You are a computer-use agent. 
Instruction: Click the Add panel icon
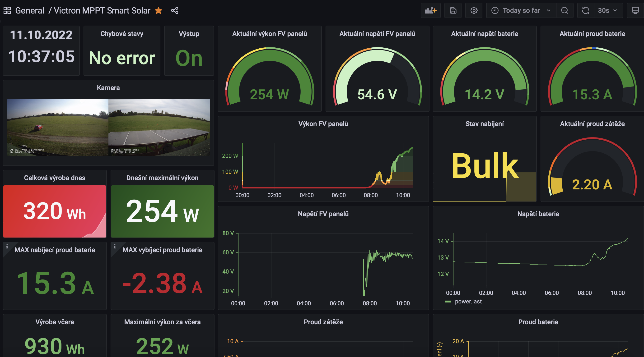pyautogui.click(x=430, y=10)
